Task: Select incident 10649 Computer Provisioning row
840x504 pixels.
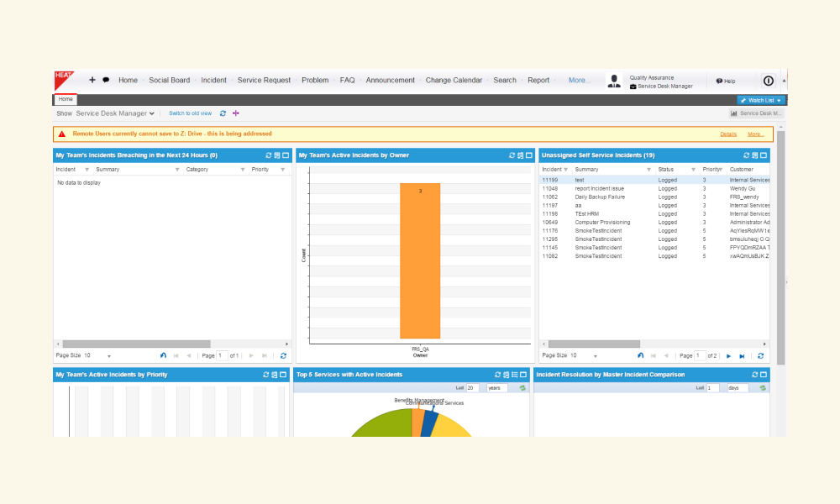Action: [x=654, y=223]
